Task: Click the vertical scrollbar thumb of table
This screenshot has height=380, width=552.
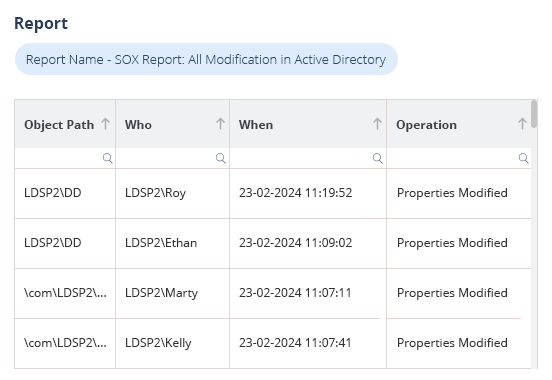Action: coord(534,114)
